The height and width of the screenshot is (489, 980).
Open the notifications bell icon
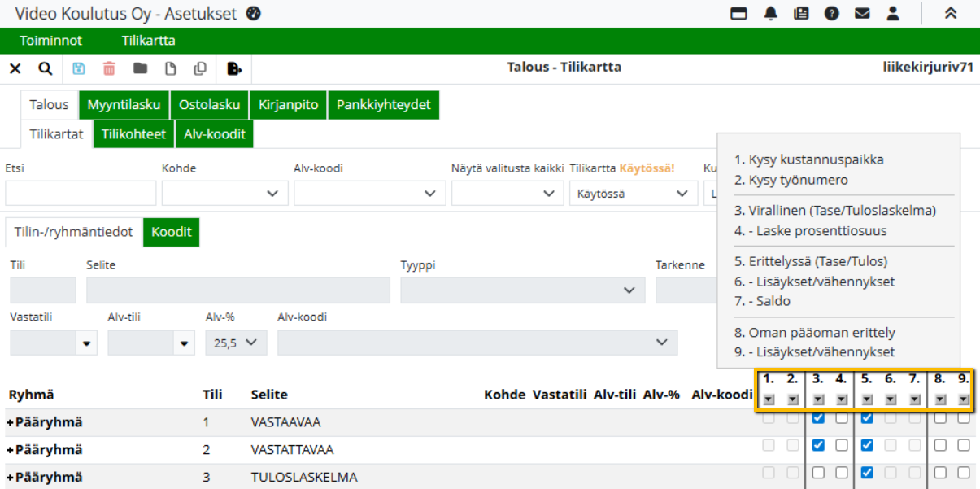770,13
